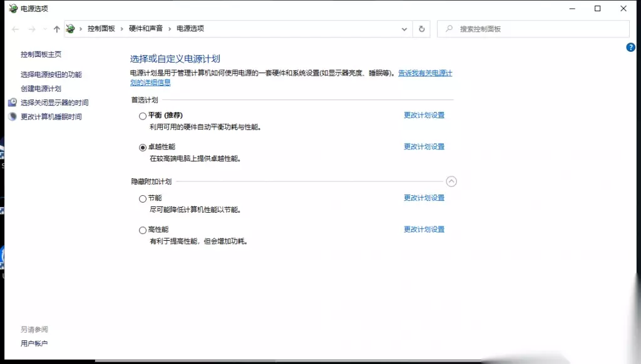The width and height of the screenshot is (641, 364).
Task: Open 选择电源按钮的功能
Action: point(51,74)
